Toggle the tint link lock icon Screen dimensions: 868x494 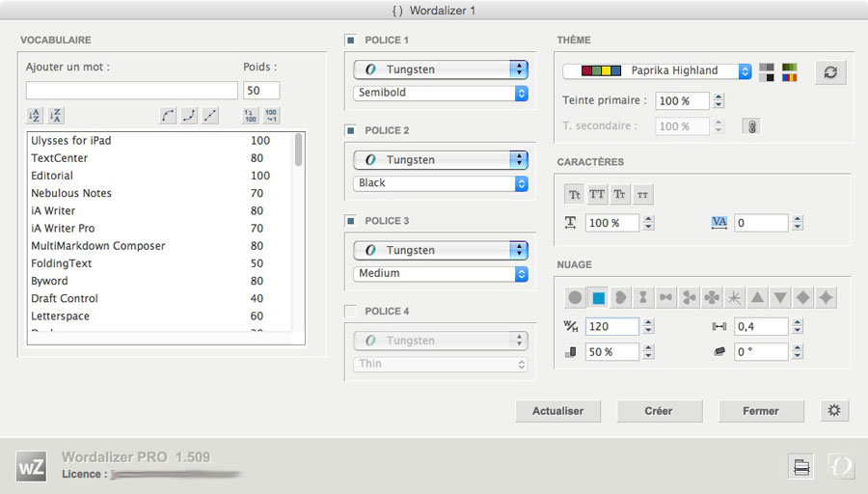(x=751, y=126)
